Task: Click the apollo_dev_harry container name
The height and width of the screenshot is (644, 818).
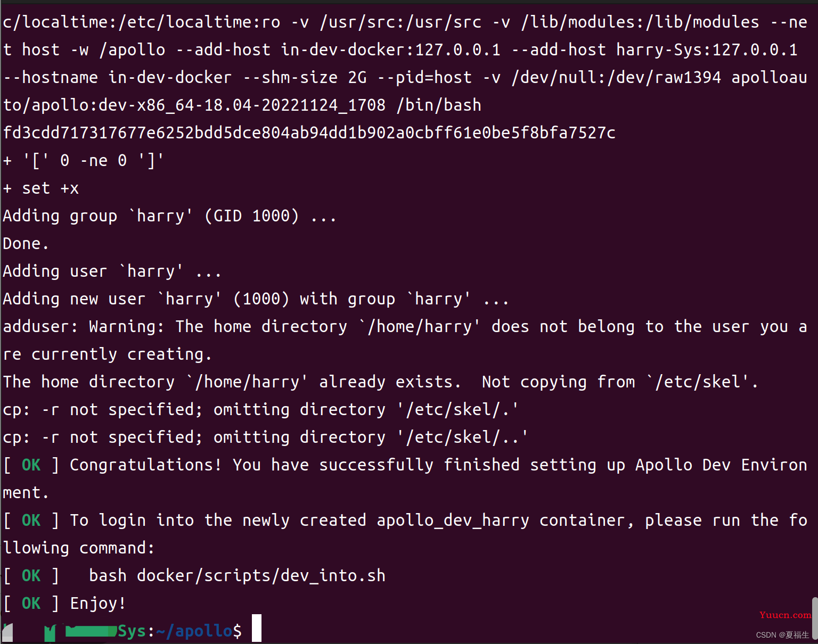Action: point(453,520)
